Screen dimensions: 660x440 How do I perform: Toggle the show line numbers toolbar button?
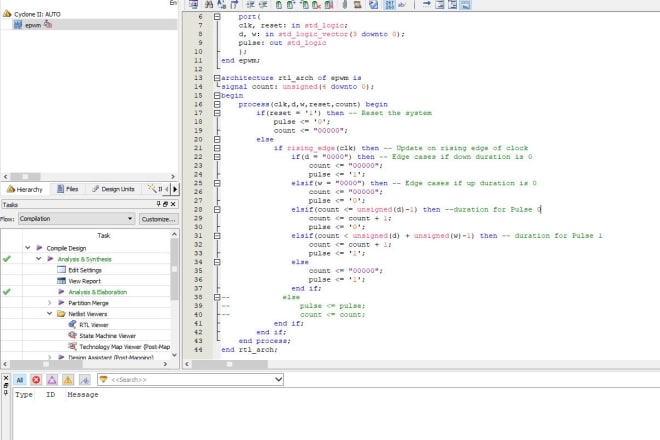tap(389, 4)
